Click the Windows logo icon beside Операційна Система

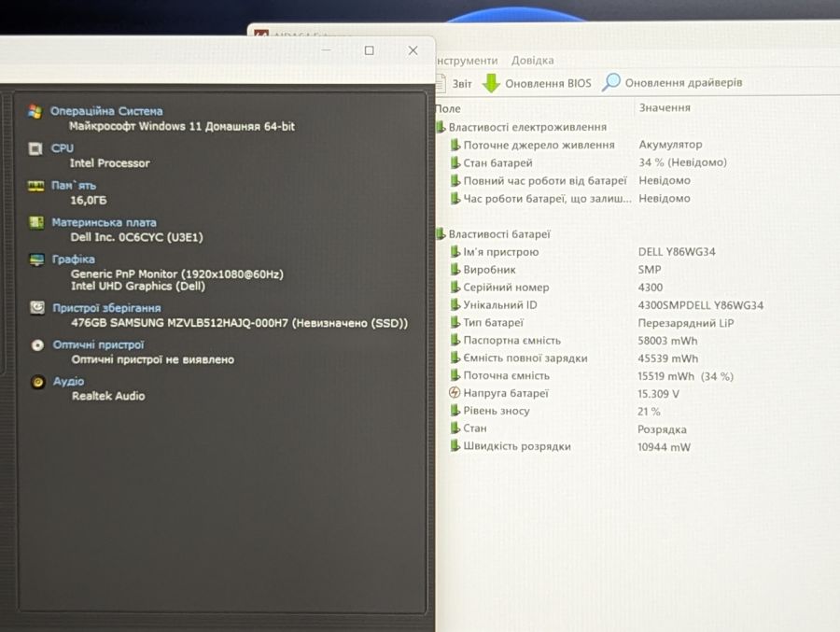click(x=35, y=111)
